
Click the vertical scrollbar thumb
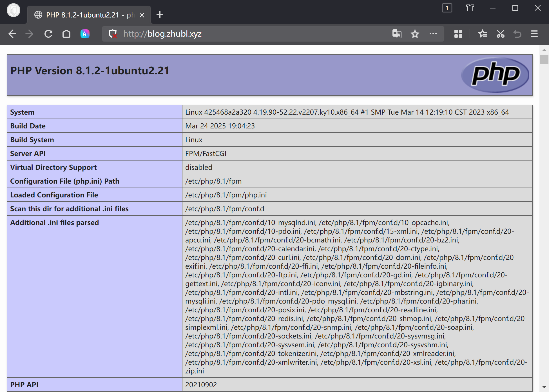[x=544, y=59]
